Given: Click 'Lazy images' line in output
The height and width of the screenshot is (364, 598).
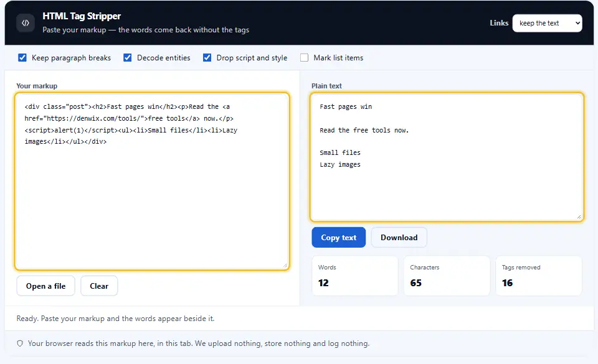Looking at the screenshot, I should click(x=340, y=164).
